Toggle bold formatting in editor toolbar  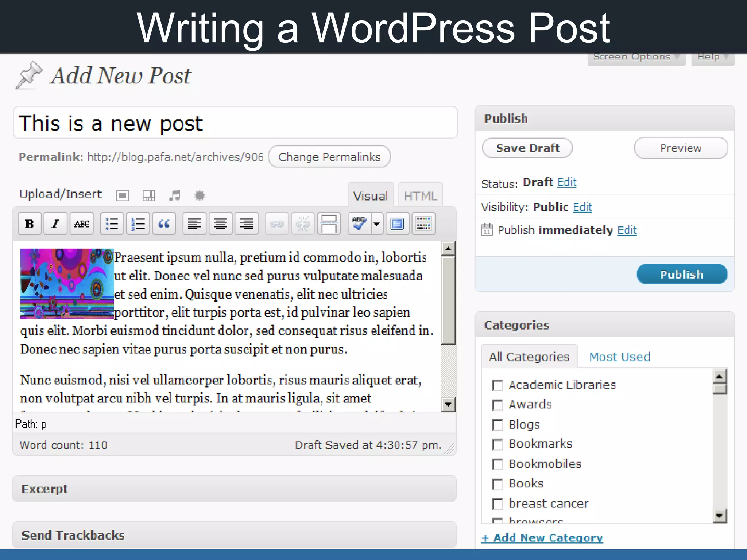pyautogui.click(x=29, y=223)
